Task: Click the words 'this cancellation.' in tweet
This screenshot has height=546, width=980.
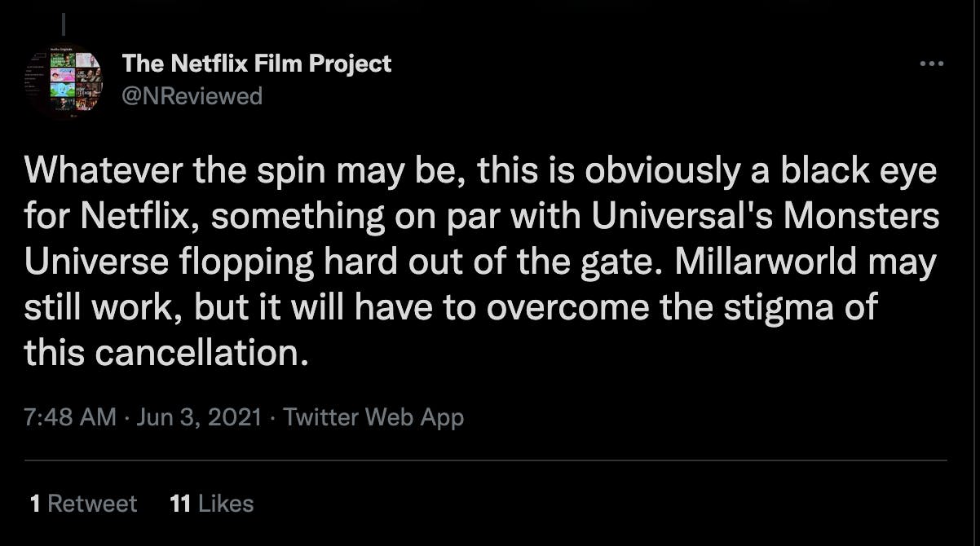Action: [x=167, y=354]
